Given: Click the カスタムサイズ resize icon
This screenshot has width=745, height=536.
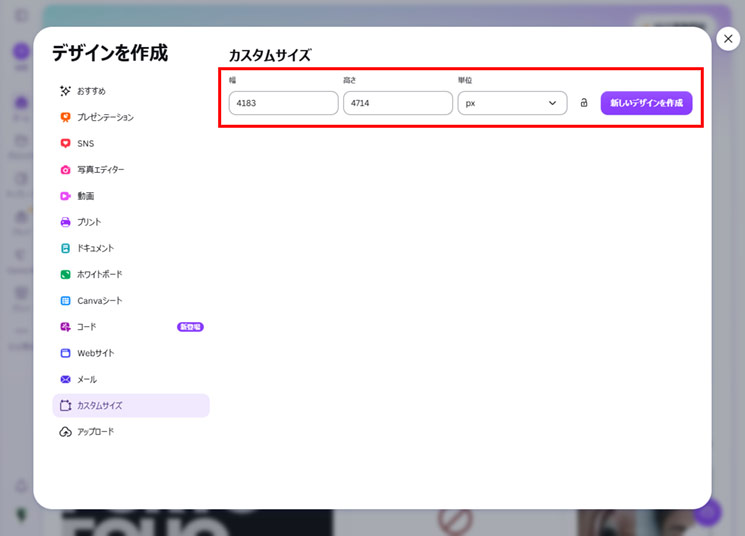Looking at the screenshot, I should 66,405.
